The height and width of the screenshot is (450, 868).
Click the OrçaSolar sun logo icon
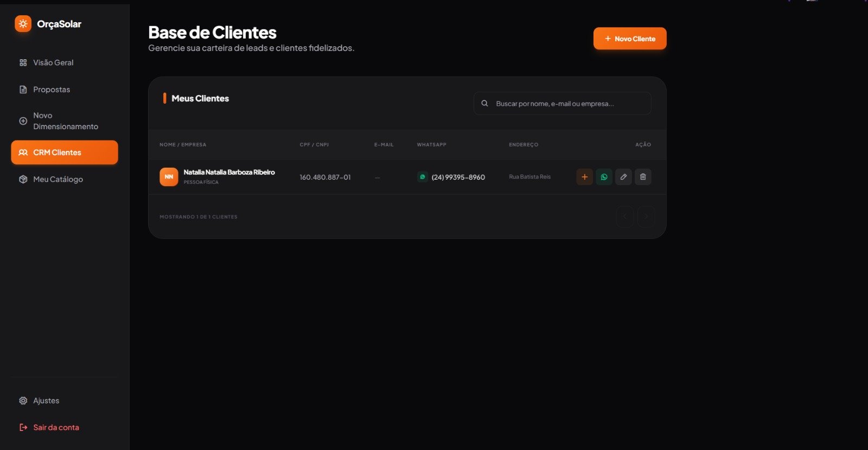pos(23,24)
